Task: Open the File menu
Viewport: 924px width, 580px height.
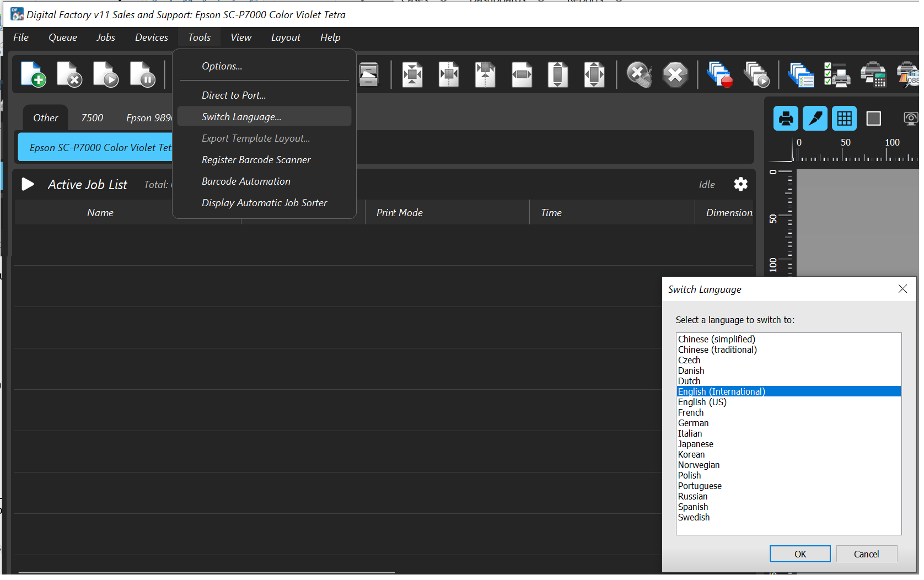Action: pos(21,37)
